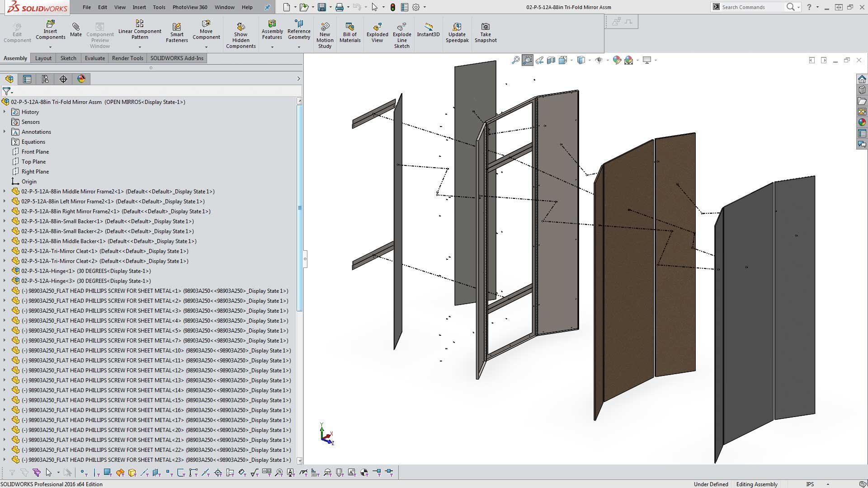Open the Bill of Materials tool
This screenshot has height=488, width=868.
[350, 32]
